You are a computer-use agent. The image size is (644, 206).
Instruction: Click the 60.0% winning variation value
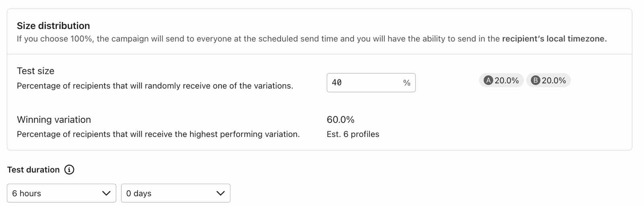pos(341,120)
